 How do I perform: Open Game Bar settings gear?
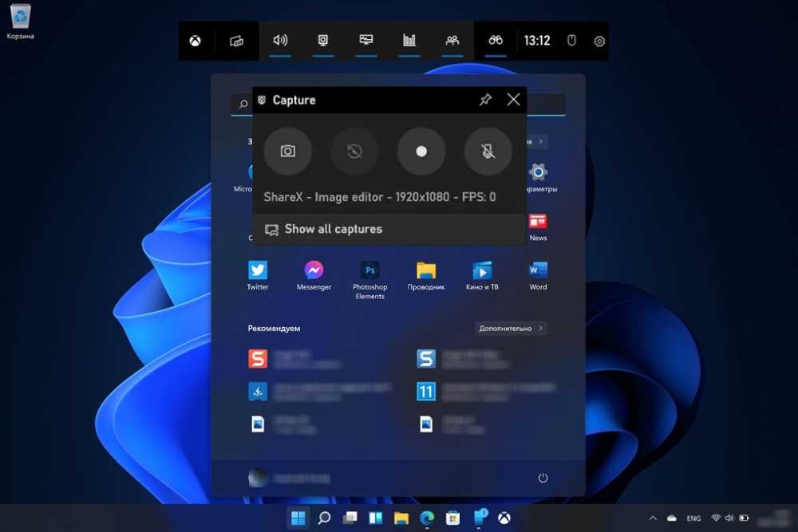click(x=599, y=41)
